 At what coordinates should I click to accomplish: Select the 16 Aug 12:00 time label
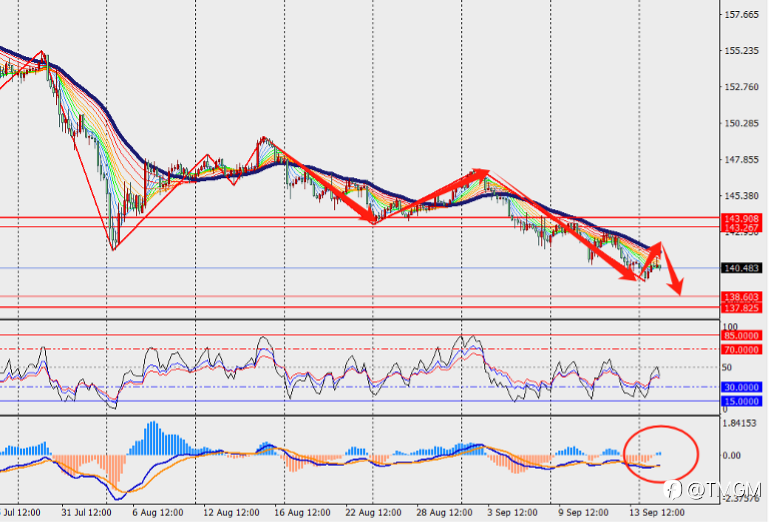coord(302,513)
